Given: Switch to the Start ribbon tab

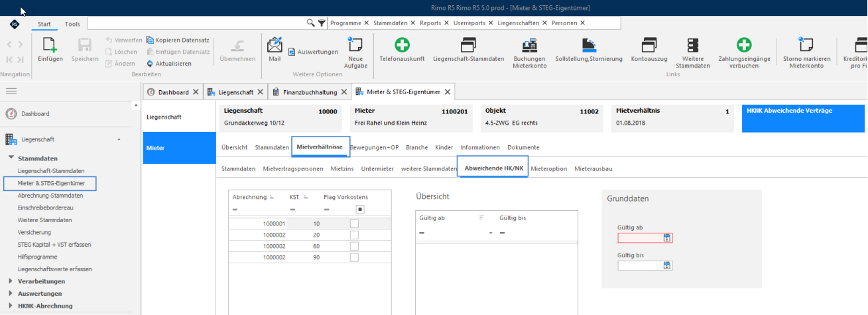Looking at the screenshot, I should pyautogui.click(x=44, y=24).
